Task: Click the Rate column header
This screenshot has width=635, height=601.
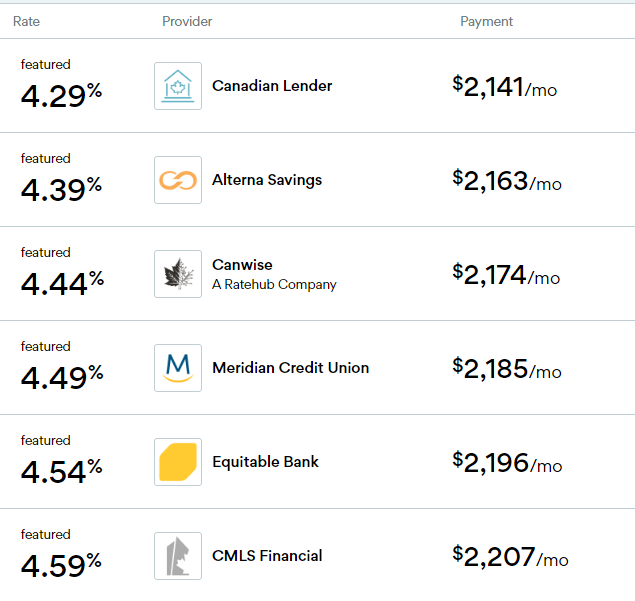Action: pyautogui.click(x=27, y=21)
